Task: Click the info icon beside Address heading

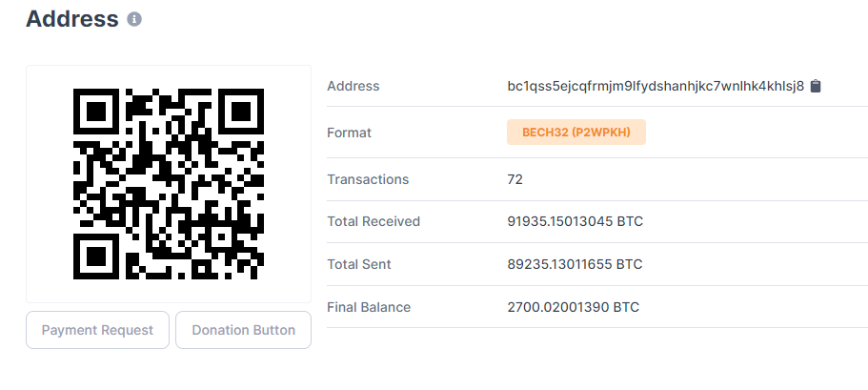Action: pyautogui.click(x=134, y=19)
